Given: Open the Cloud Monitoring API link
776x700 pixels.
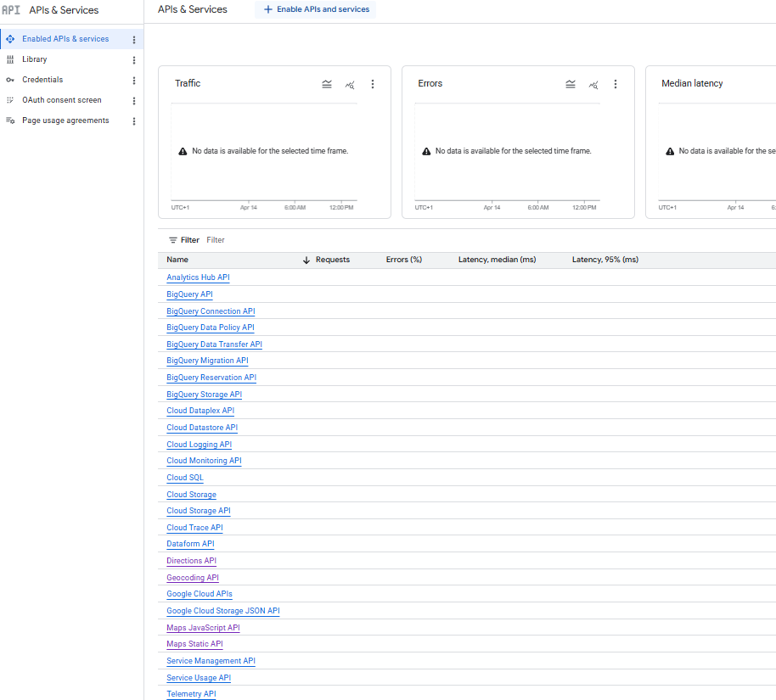Looking at the screenshot, I should (204, 461).
